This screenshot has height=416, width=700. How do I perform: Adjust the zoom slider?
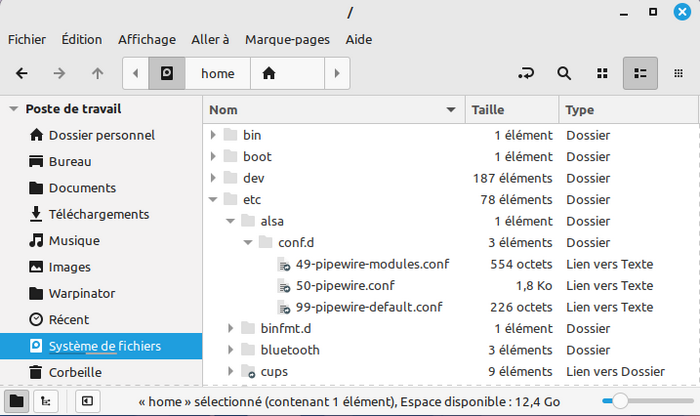[621, 401]
